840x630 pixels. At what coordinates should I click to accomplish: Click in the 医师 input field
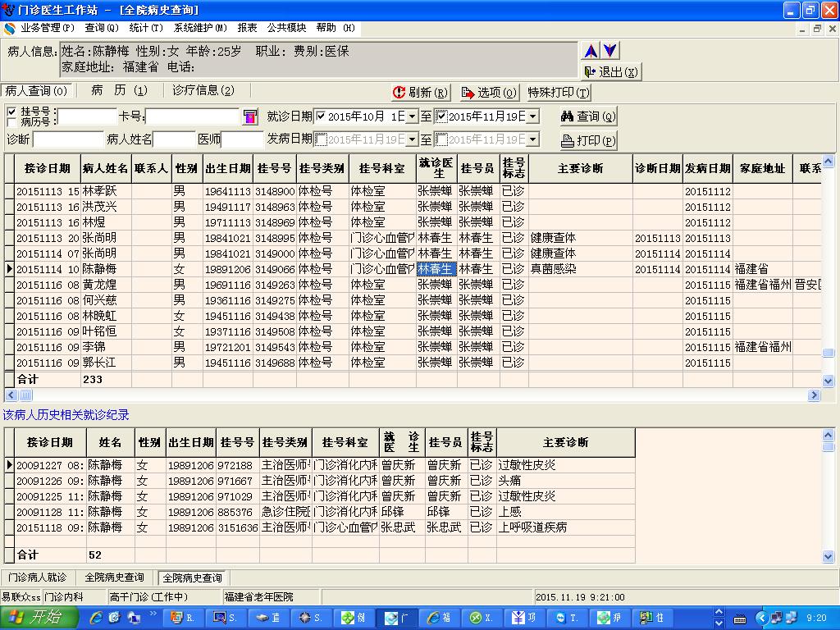242,139
